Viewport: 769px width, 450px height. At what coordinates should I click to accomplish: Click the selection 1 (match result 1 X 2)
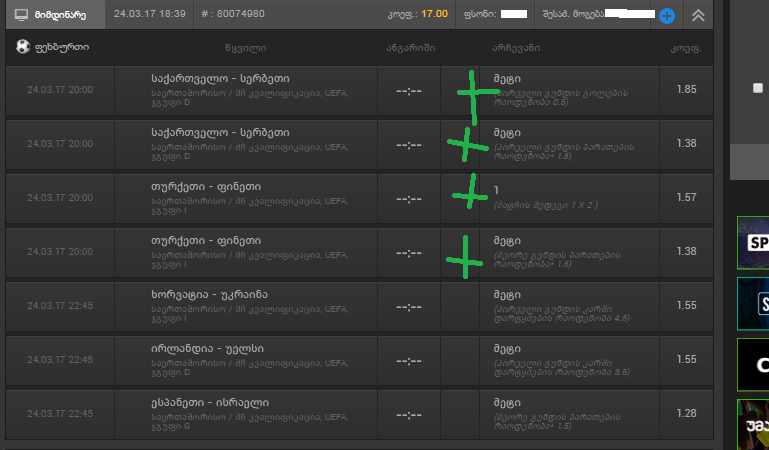click(496, 190)
